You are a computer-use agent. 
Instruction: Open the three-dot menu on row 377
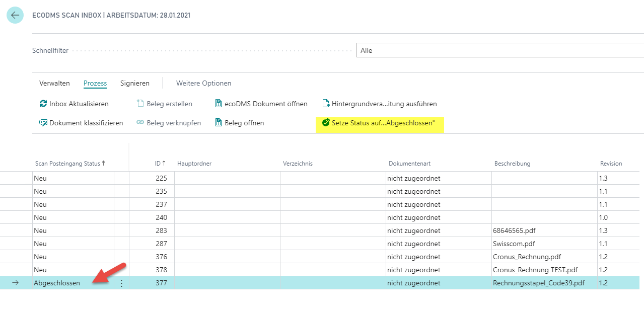click(x=121, y=283)
